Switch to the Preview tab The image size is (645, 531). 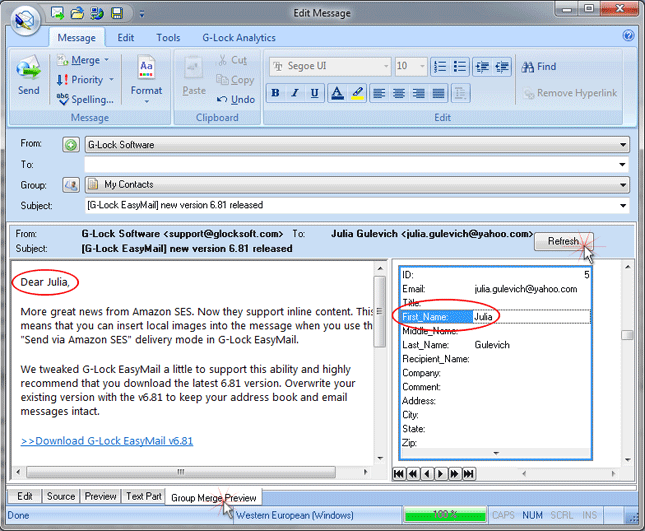point(100,496)
